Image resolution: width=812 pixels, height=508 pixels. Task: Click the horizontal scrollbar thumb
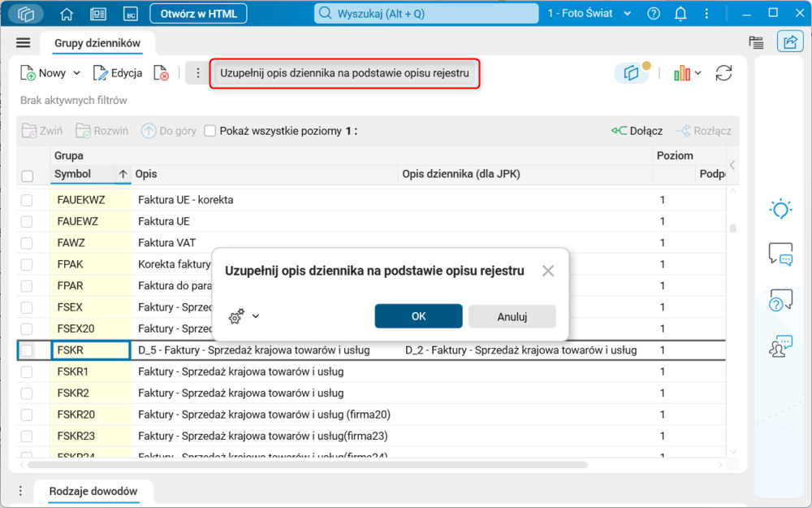[308, 464]
